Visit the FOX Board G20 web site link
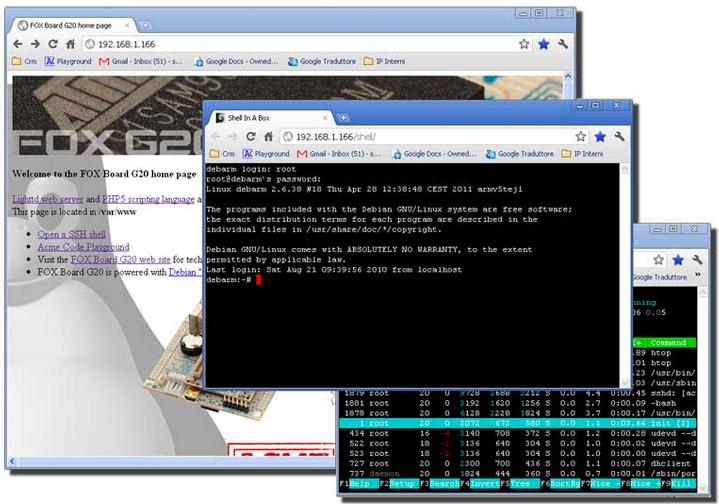This screenshot has width=719, height=504. 121,259
